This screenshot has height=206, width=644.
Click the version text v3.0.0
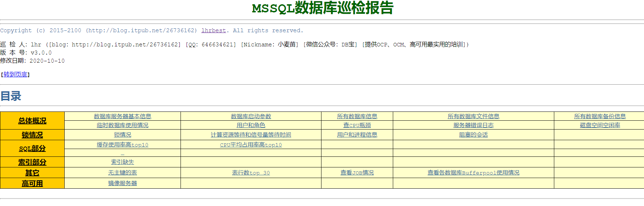click(41, 52)
